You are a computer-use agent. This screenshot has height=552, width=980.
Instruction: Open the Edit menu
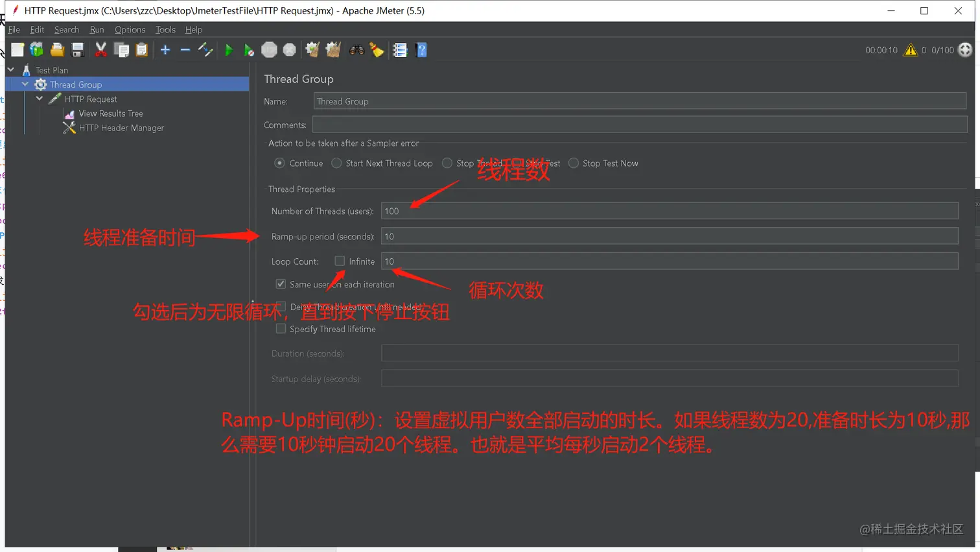[x=37, y=30]
